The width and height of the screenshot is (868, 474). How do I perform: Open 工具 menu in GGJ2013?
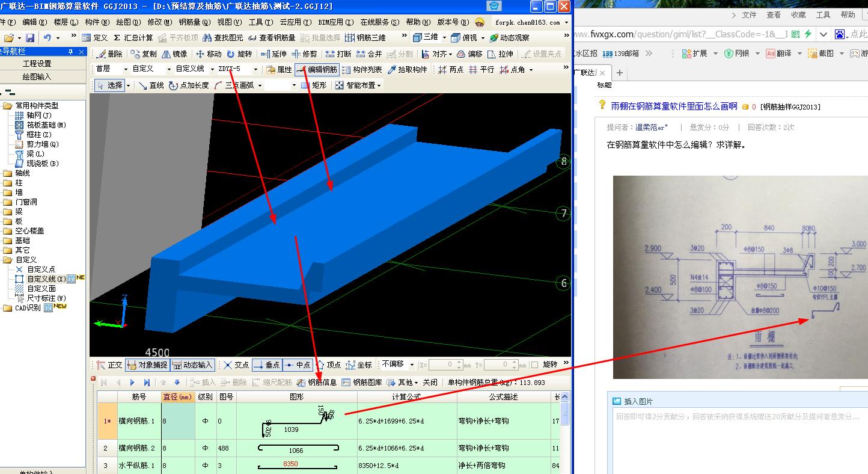coord(260,22)
